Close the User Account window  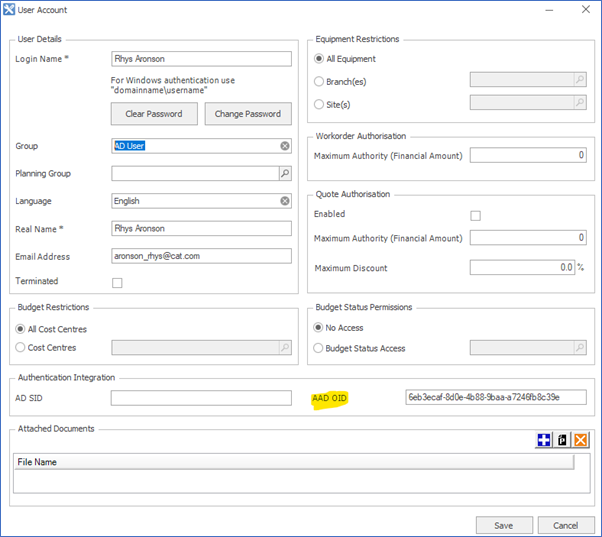[586, 10]
